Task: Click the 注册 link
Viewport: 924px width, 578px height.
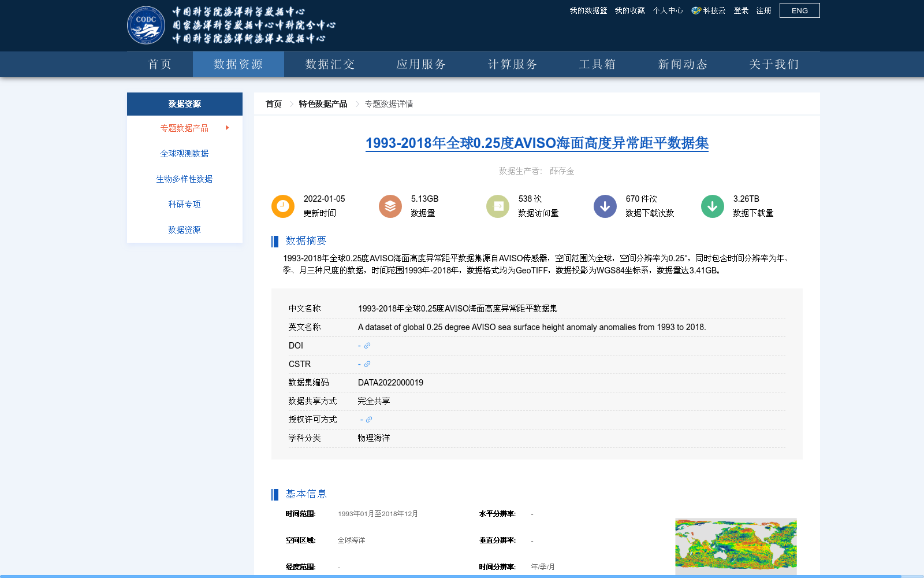Action: tap(764, 10)
